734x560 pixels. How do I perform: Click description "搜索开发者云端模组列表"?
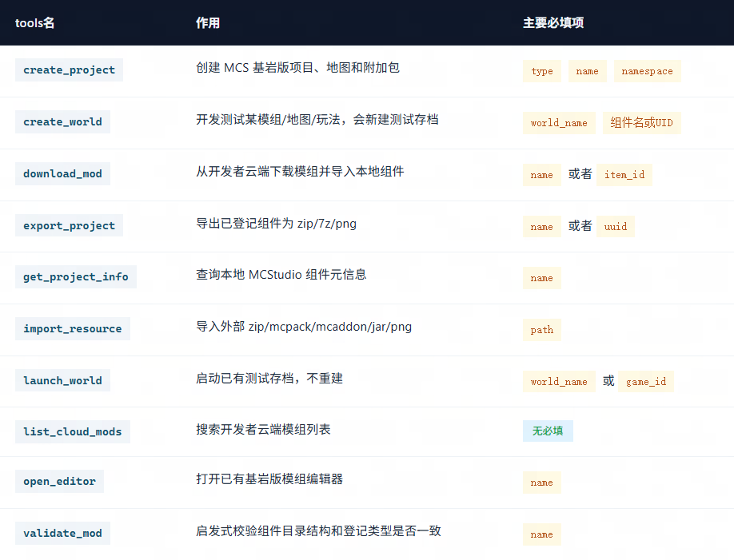263,430
